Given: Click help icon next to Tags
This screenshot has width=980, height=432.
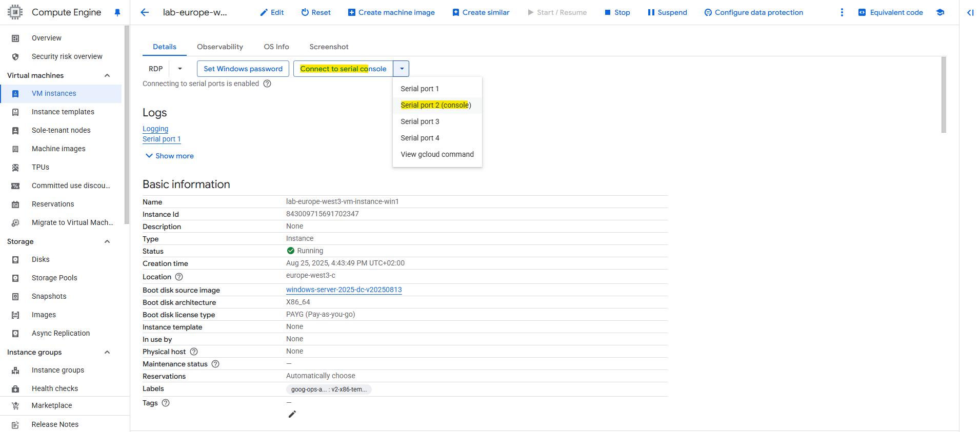Looking at the screenshot, I should coord(166,403).
